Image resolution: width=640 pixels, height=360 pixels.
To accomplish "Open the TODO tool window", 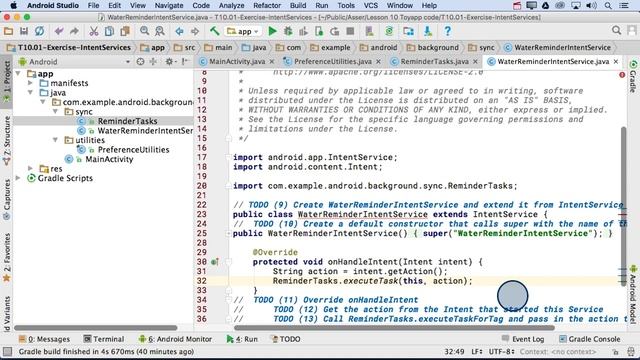I will tap(286, 339).
